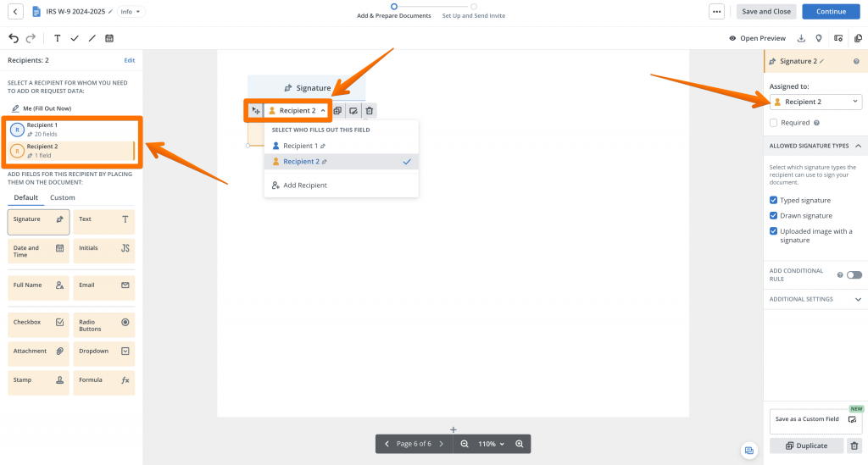
Task: Choose Recipient 2 in the dropdown list
Action: coord(342,162)
